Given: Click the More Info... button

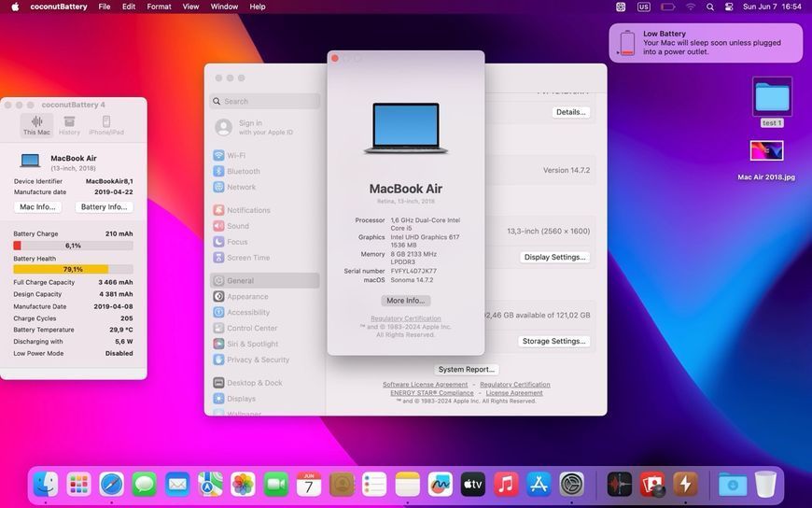Looking at the screenshot, I should pyautogui.click(x=405, y=301).
